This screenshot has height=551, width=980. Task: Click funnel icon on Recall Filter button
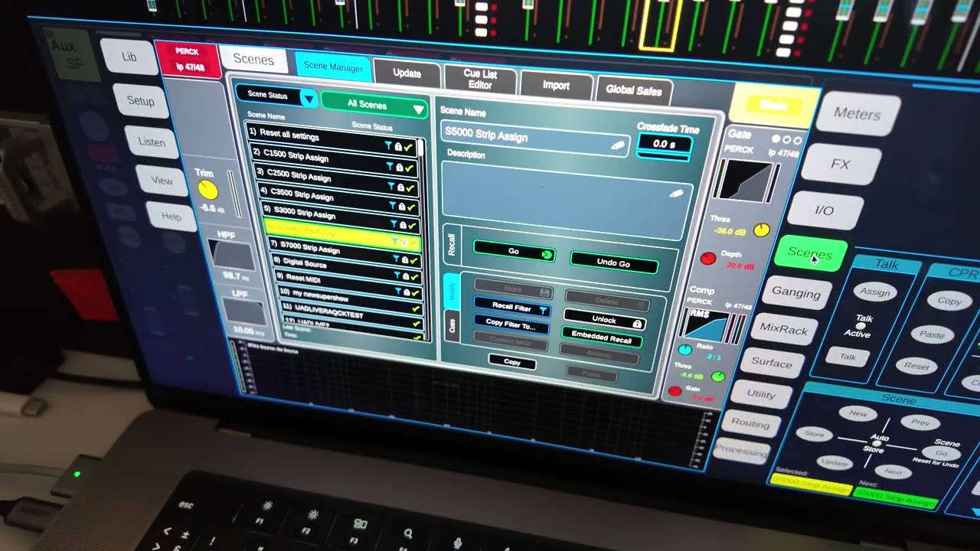coord(543,310)
